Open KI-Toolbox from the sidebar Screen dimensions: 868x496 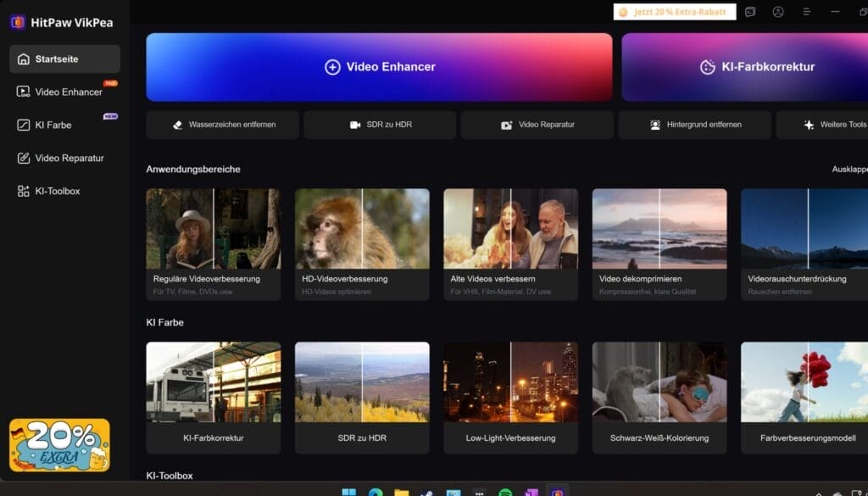[57, 191]
